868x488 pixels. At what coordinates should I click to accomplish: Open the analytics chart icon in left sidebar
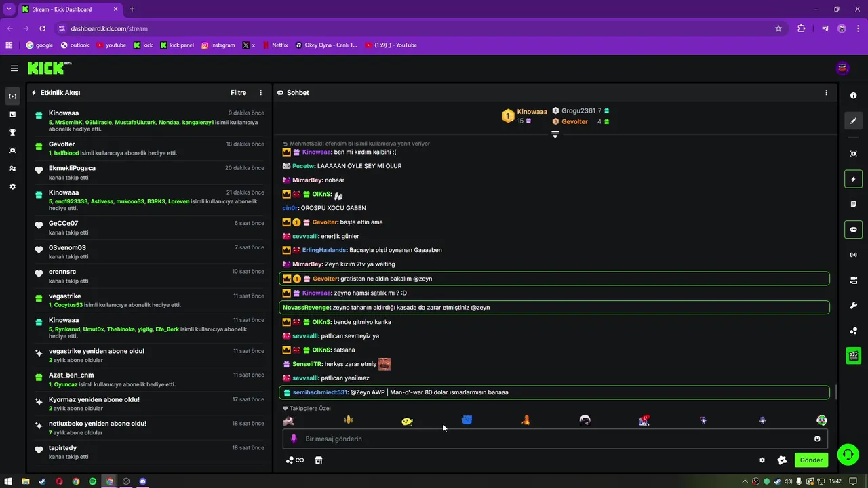point(12,114)
